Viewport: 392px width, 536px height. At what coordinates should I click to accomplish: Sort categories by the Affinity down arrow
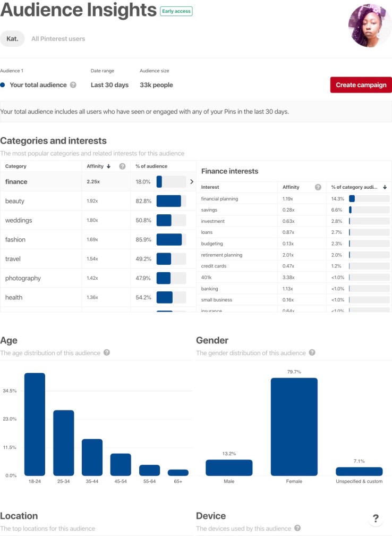tap(109, 166)
